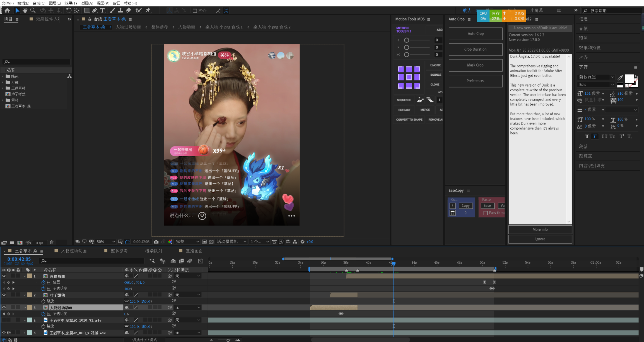644x342 pixels.
Task: Open the Bold font style dropdown
Action: (596, 85)
